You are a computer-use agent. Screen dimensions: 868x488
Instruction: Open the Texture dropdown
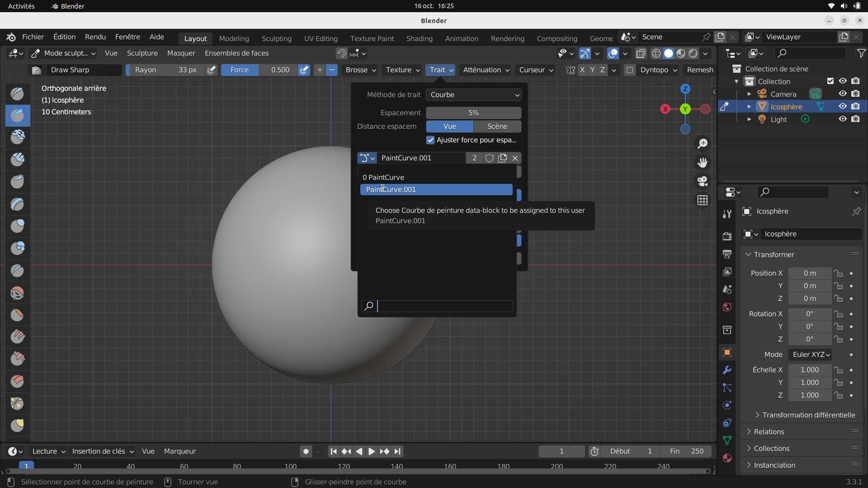coord(402,70)
